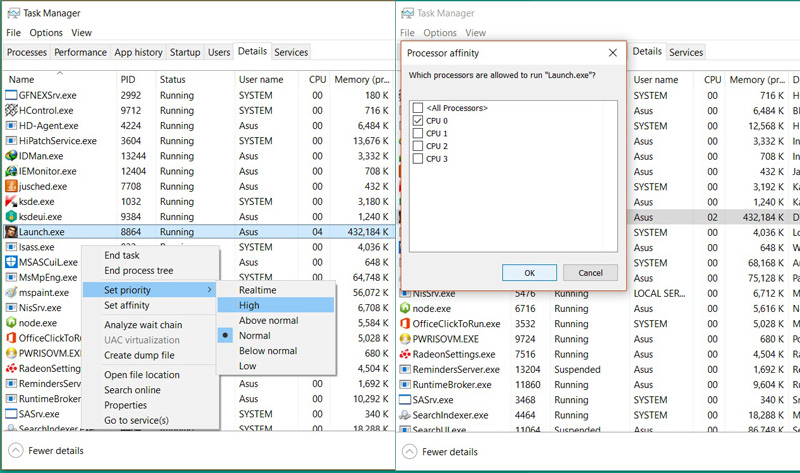
Task: Select Open file location menu entry
Action: coord(142,375)
